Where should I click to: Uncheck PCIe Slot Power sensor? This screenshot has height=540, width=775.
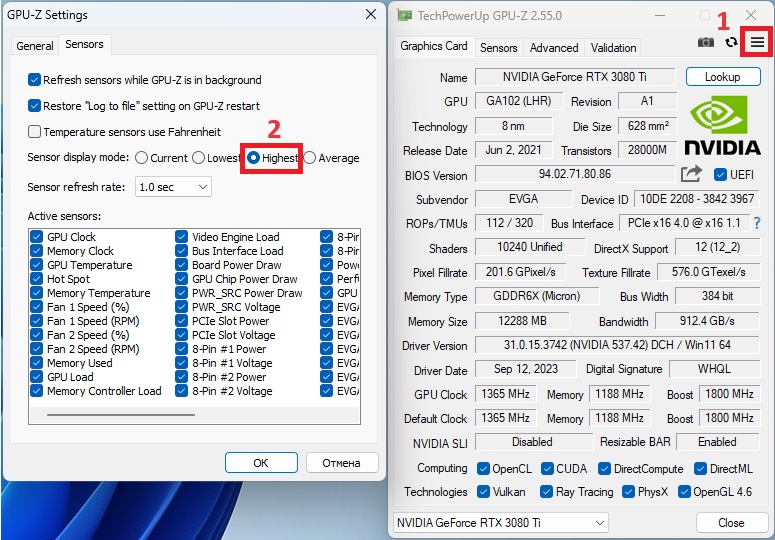(x=181, y=321)
